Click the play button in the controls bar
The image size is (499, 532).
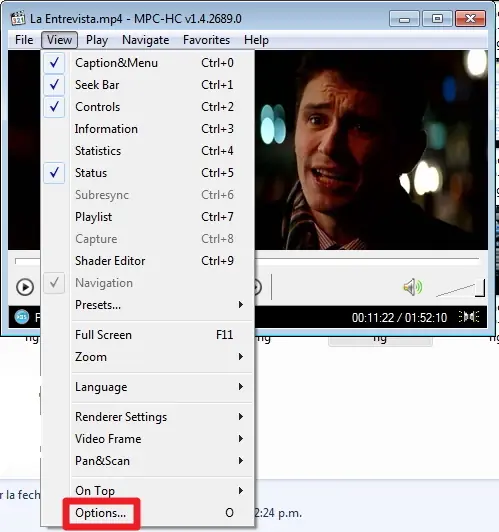pos(25,287)
